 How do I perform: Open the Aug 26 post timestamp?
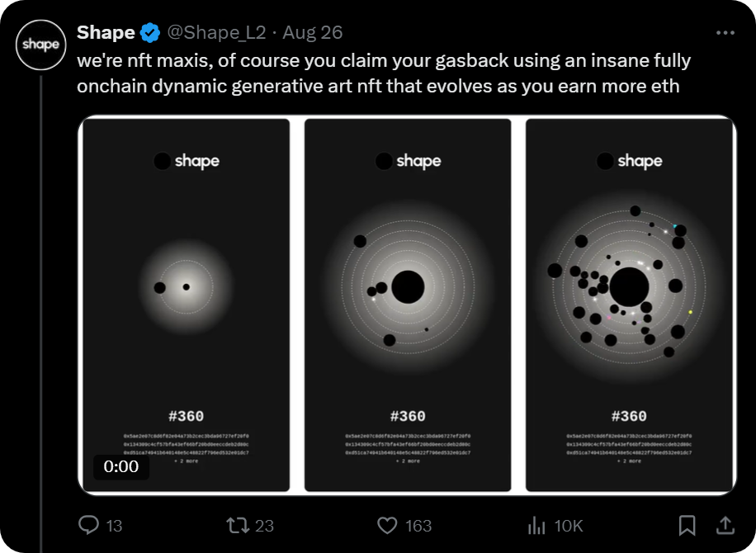pyautogui.click(x=313, y=32)
